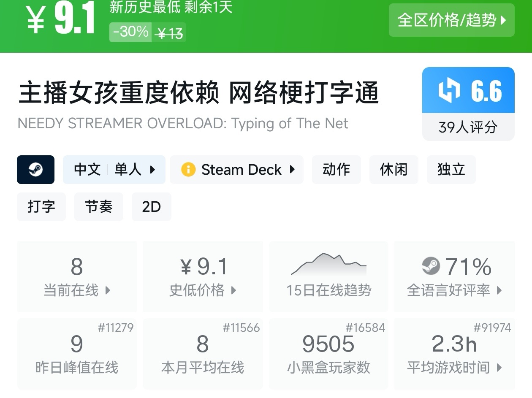View the 小黑盒玩家数 ranking card
This screenshot has width=532, height=398.
[x=328, y=354]
